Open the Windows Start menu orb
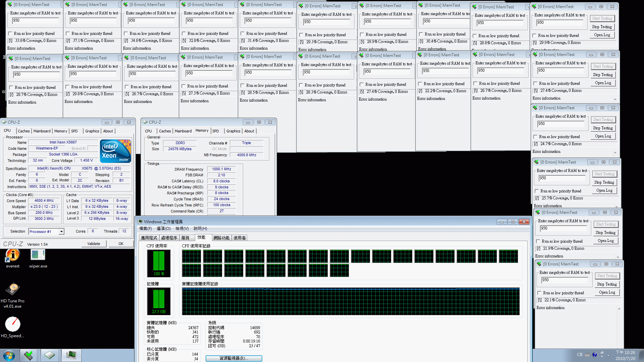 [9, 355]
